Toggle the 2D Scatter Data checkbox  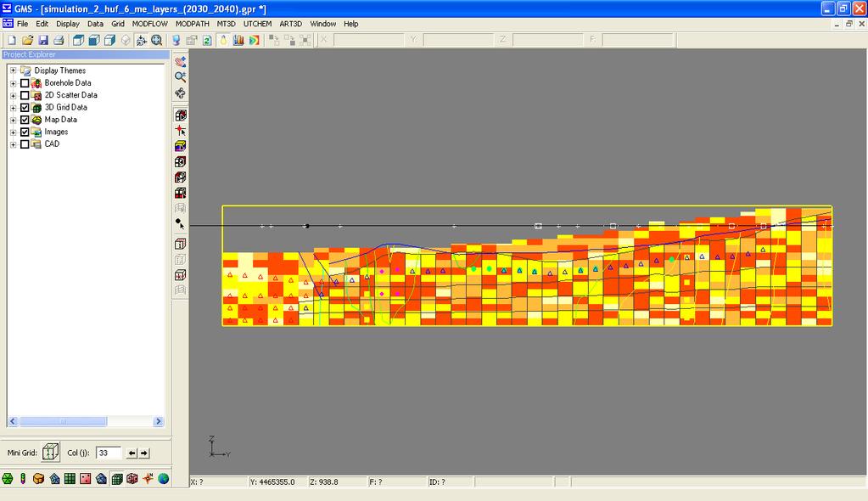point(25,95)
